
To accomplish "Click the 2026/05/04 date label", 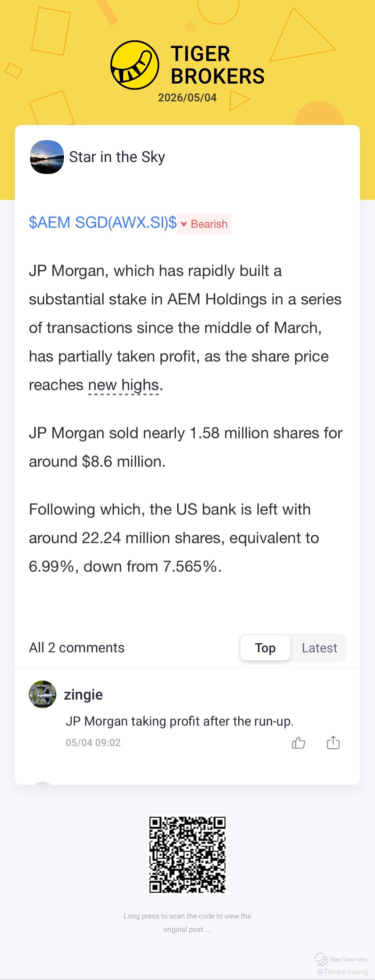I will [x=187, y=97].
